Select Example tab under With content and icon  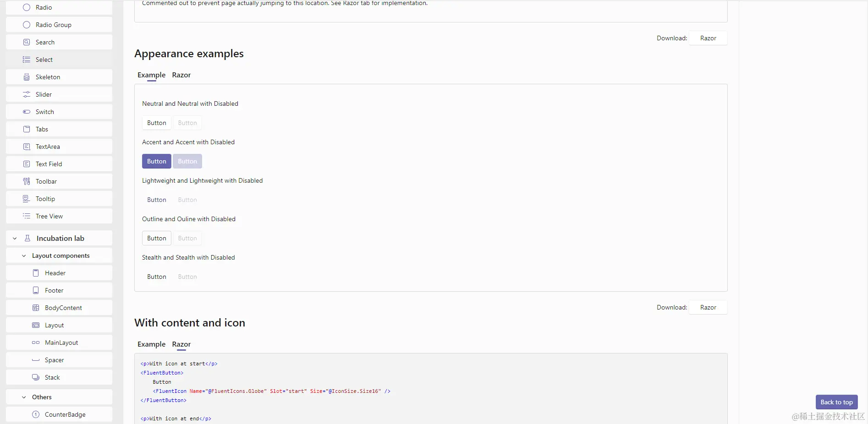(151, 344)
